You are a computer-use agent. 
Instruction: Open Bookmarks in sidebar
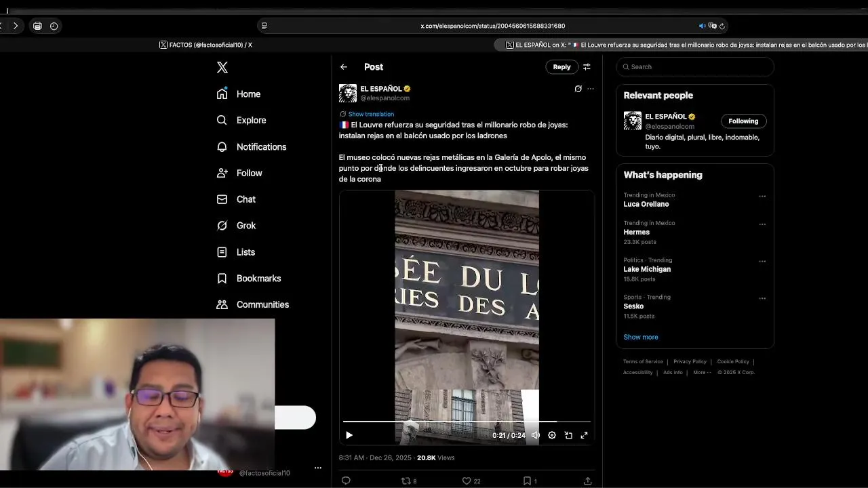pyautogui.click(x=249, y=279)
